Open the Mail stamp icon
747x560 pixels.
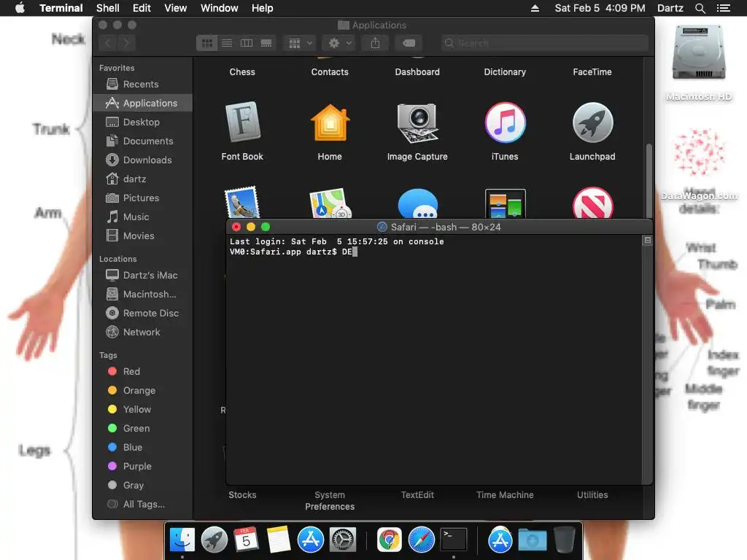click(x=242, y=203)
